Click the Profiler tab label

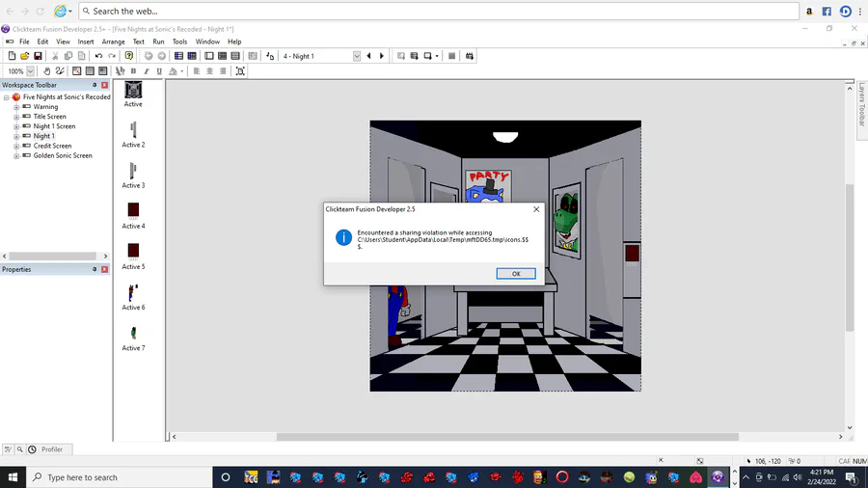52,449
